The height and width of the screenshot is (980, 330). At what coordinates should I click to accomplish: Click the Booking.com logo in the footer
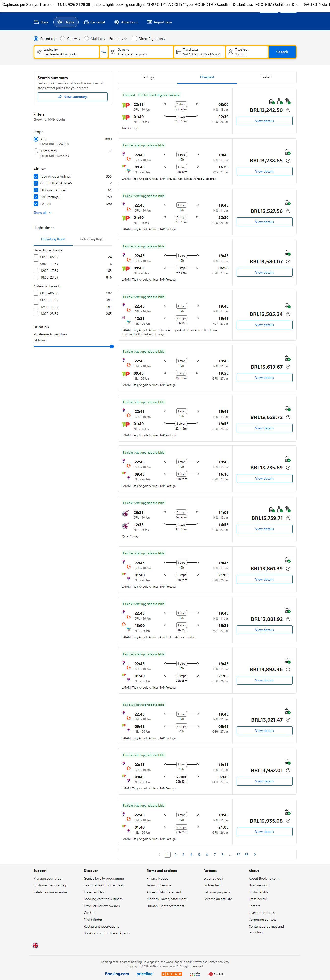point(117,974)
